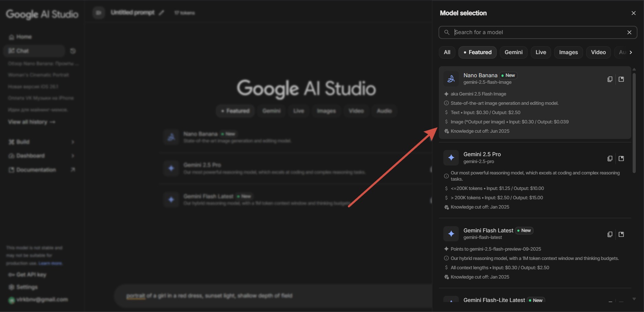The image size is (644, 312).
Task: Open the Woman's Cinematic Portrait history entry
Action: pyautogui.click(x=39, y=75)
